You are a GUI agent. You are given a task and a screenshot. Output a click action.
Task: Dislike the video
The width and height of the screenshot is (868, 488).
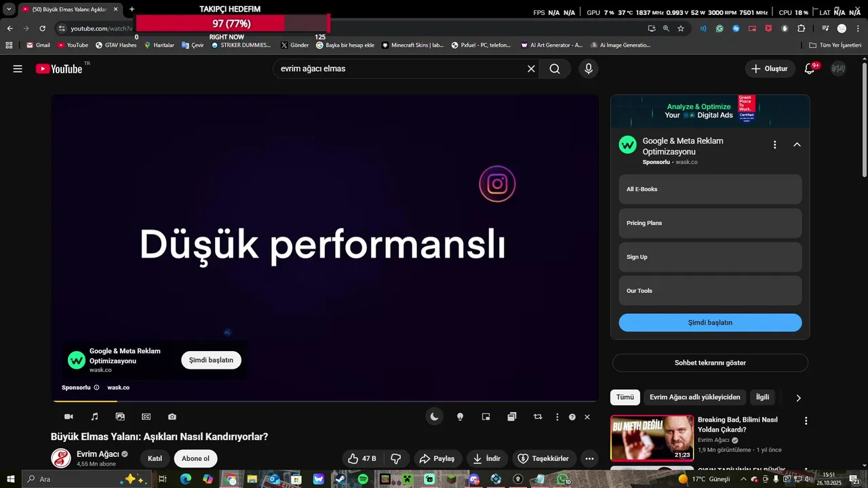click(396, 459)
